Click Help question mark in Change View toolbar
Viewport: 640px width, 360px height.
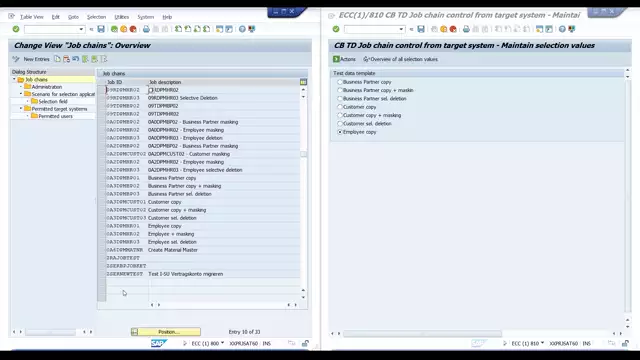(242, 29)
